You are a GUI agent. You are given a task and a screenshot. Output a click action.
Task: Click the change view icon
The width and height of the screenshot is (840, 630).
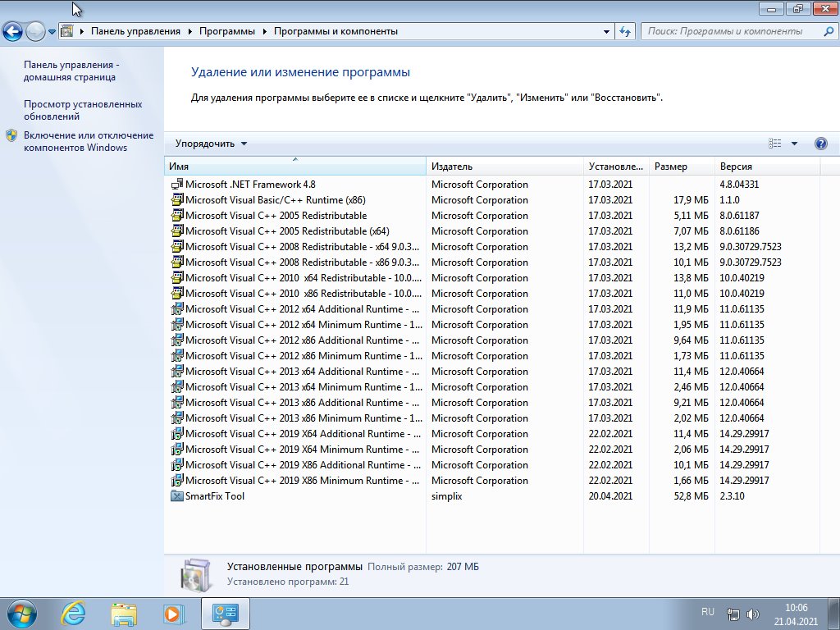tap(775, 144)
